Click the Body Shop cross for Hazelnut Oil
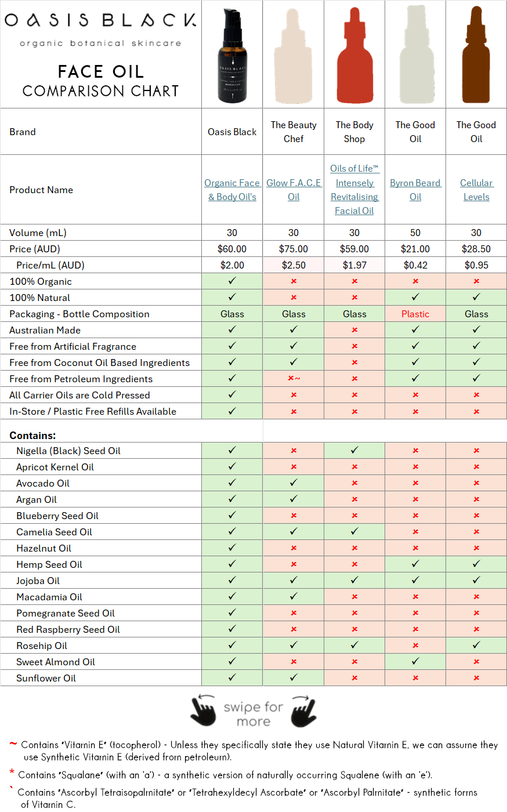This screenshot has height=812, width=507. 354,548
